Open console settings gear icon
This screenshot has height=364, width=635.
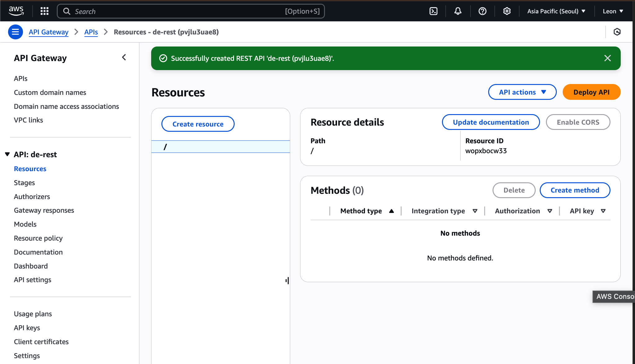507,11
